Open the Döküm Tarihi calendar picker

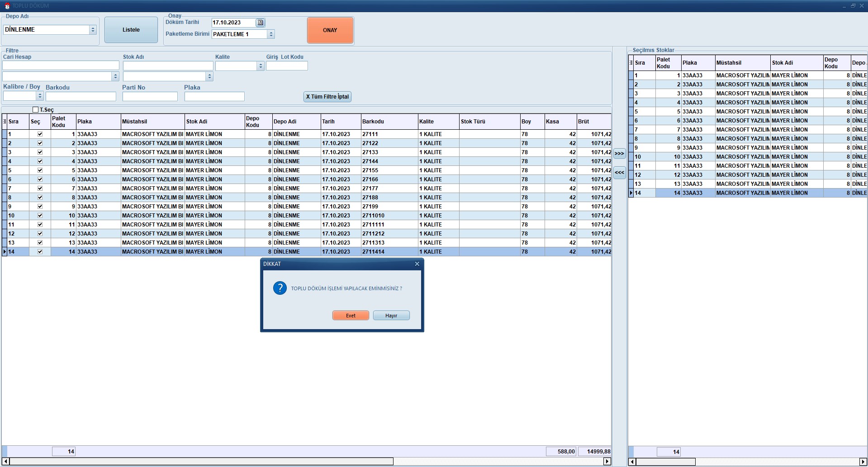point(260,23)
